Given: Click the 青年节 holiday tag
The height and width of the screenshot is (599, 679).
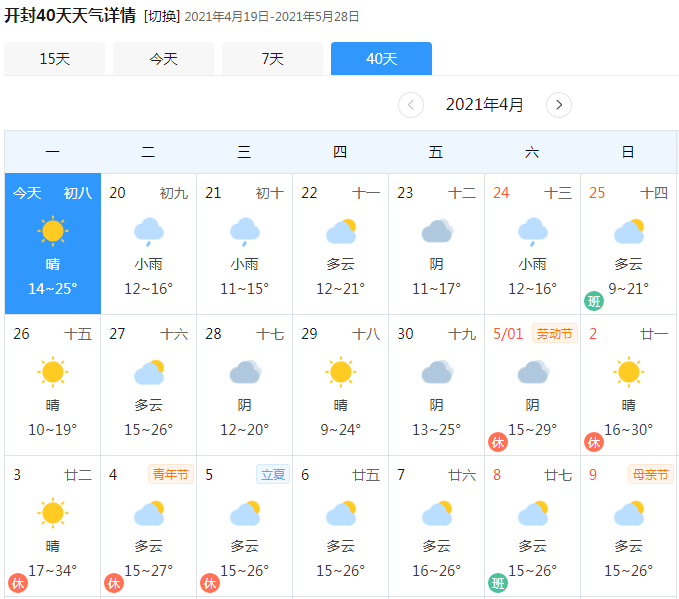Looking at the screenshot, I should pos(171,474).
